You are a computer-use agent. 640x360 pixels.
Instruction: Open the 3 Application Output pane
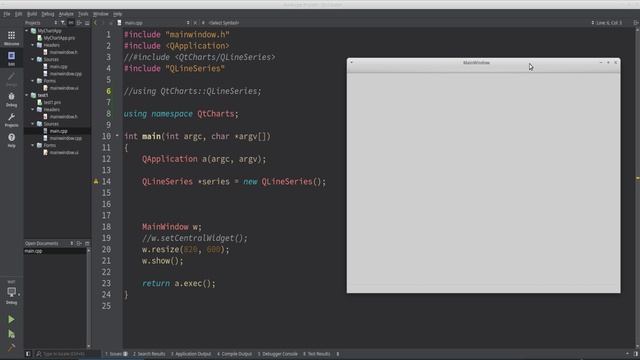191,354
